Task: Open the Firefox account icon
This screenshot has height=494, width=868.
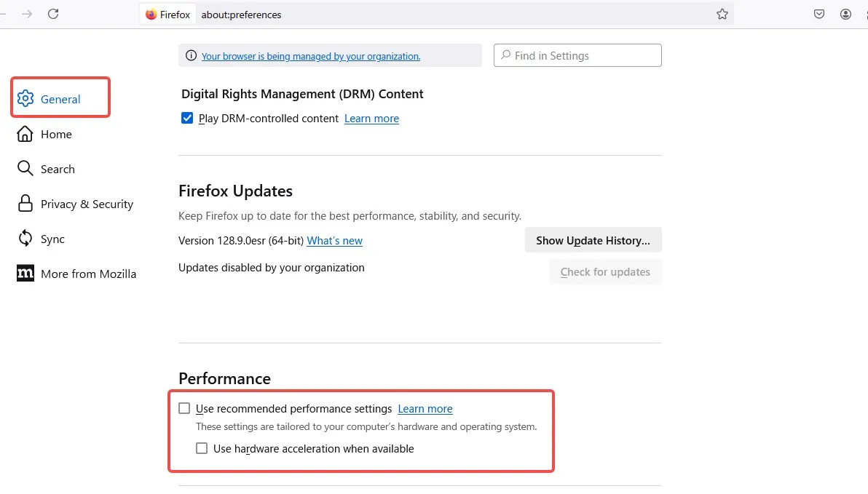Action: (845, 15)
